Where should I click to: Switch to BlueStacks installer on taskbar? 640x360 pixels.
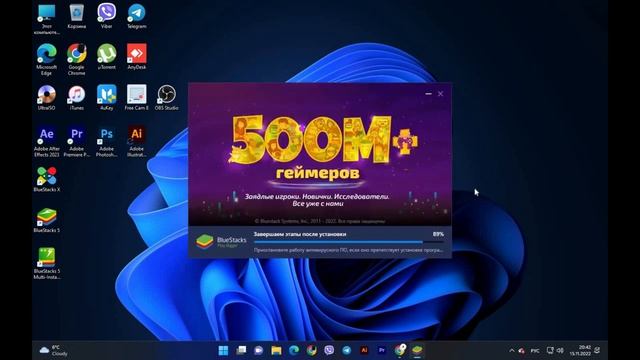417,350
